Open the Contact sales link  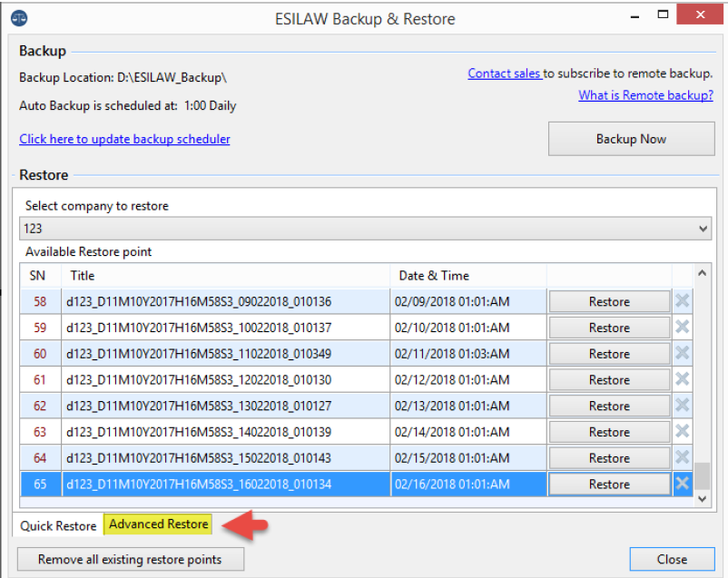pyautogui.click(x=504, y=73)
